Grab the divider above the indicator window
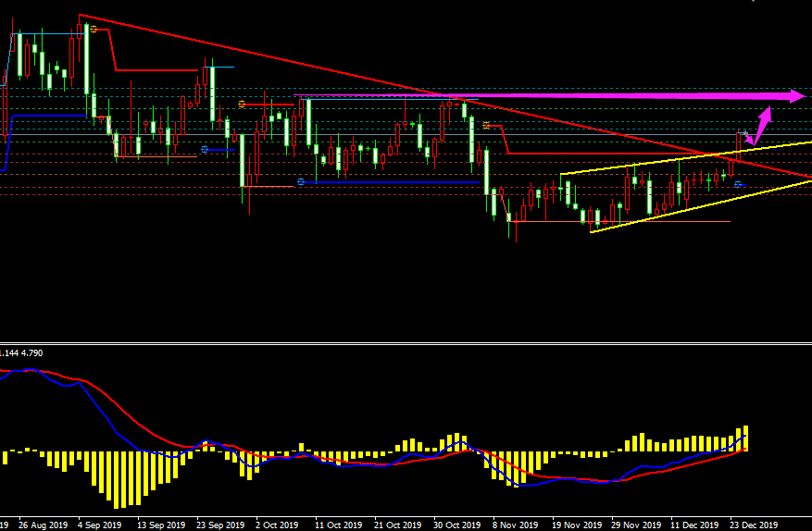The image size is (812, 531). 406,343
